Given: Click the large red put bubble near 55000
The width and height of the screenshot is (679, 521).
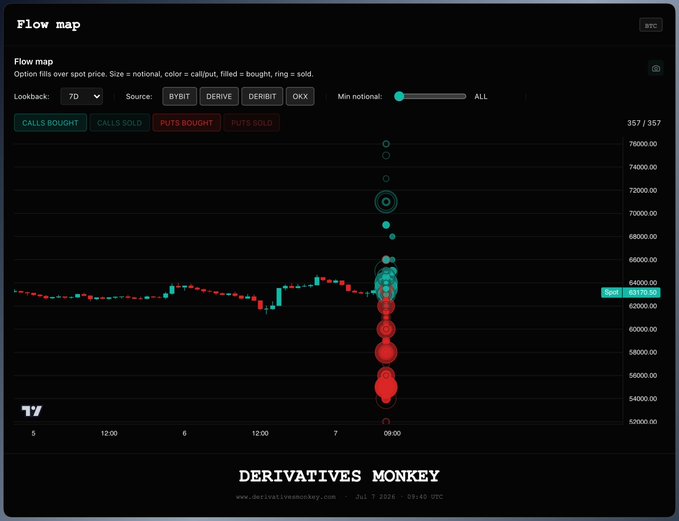Looking at the screenshot, I should click(386, 387).
